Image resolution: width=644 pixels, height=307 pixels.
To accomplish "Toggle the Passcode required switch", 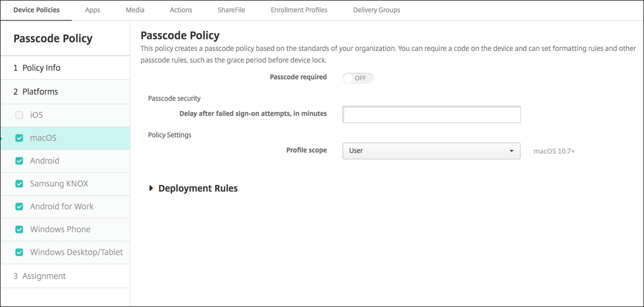I will [x=358, y=78].
